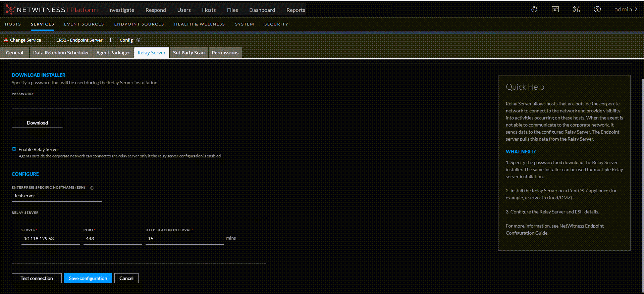Open the Data Retention Scheduler tab
Viewport: 644px width, 294px height.
tap(61, 53)
